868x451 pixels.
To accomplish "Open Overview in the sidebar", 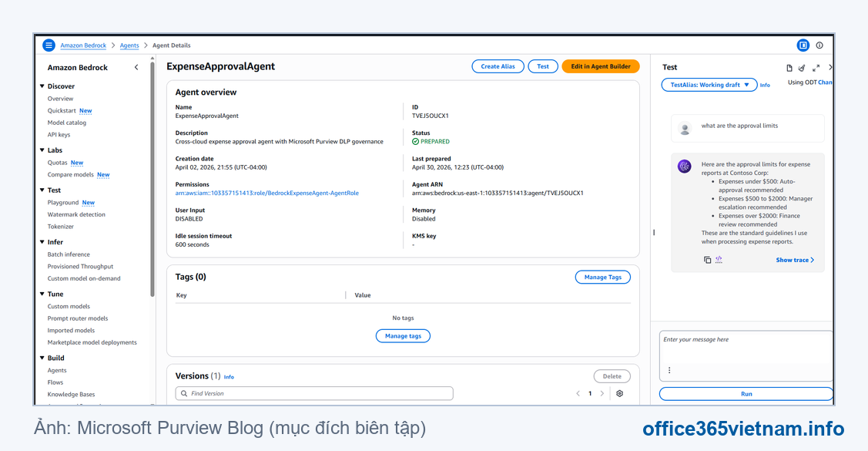I will pyautogui.click(x=60, y=99).
